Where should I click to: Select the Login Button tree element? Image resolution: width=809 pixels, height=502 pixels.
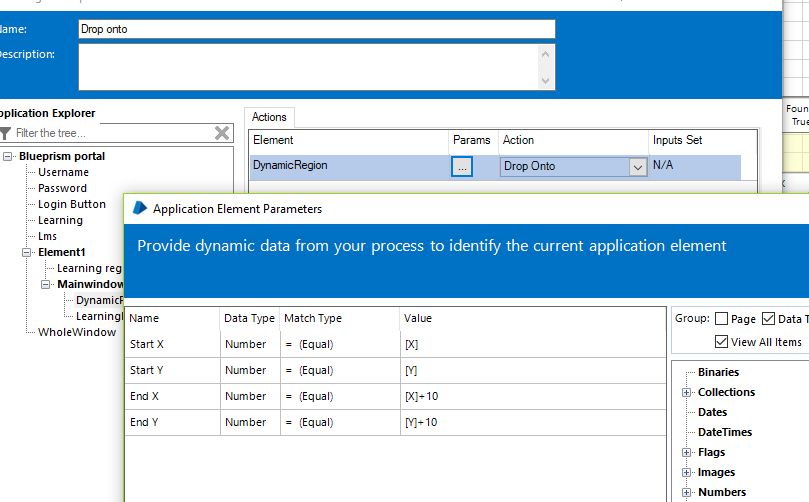coord(72,204)
